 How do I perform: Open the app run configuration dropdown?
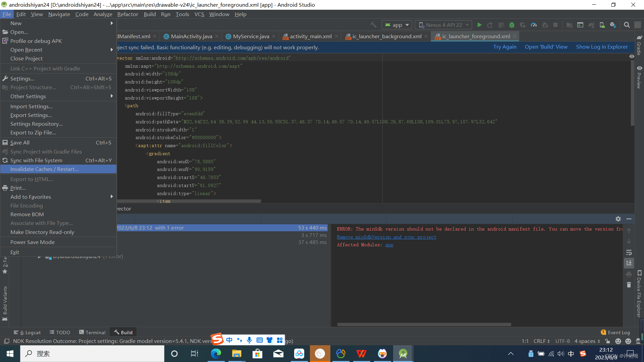pyautogui.click(x=396, y=25)
